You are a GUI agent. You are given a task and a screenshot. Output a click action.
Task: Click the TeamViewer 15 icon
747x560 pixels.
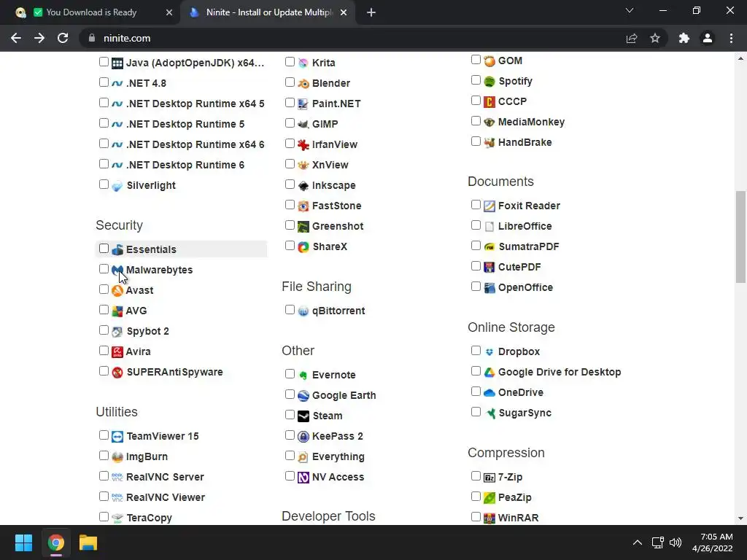point(117,436)
